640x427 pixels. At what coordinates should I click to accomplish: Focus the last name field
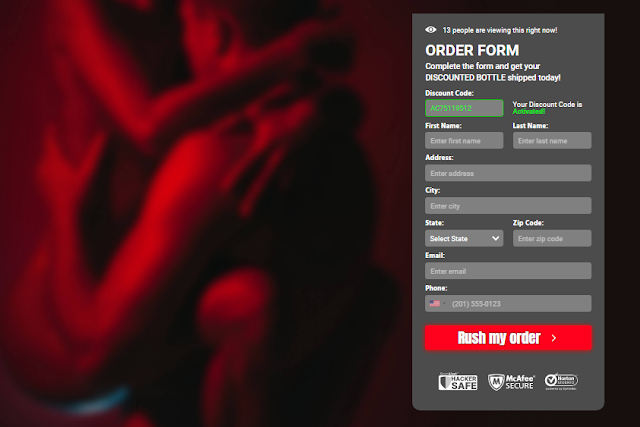552,140
